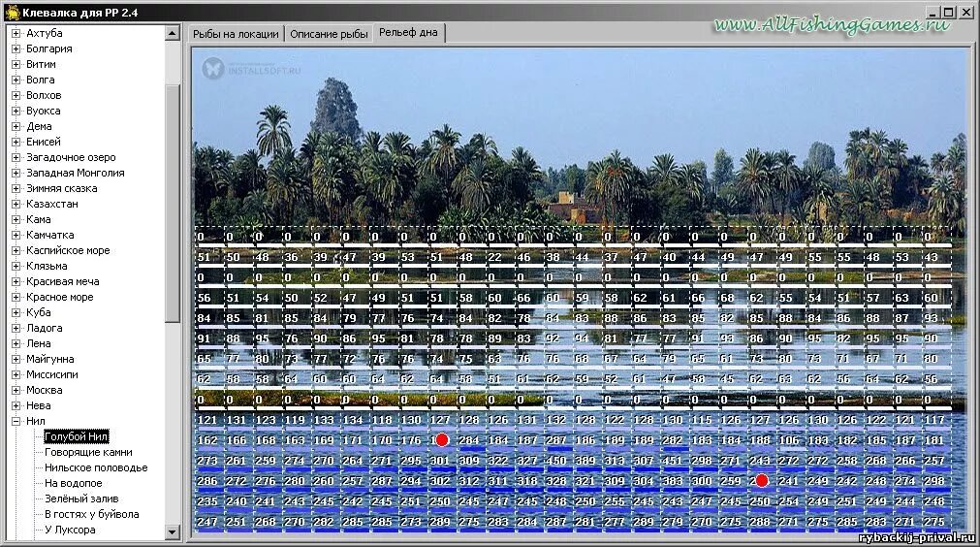The height and width of the screenshot is (547, 980).
Task: Select the Голубой Нил location
Action: [77, 436]
